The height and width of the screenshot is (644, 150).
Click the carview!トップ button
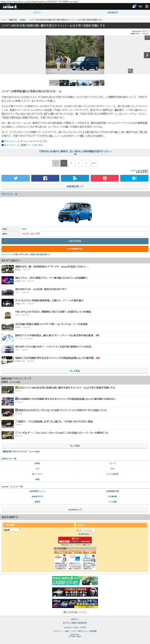click(x=75, y=509)
